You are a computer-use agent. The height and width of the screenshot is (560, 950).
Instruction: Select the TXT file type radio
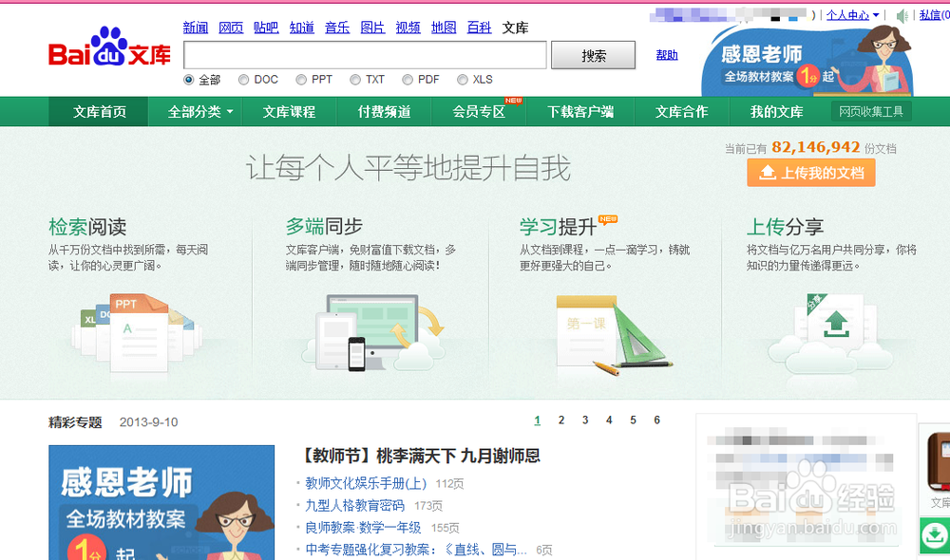[355, 80]
